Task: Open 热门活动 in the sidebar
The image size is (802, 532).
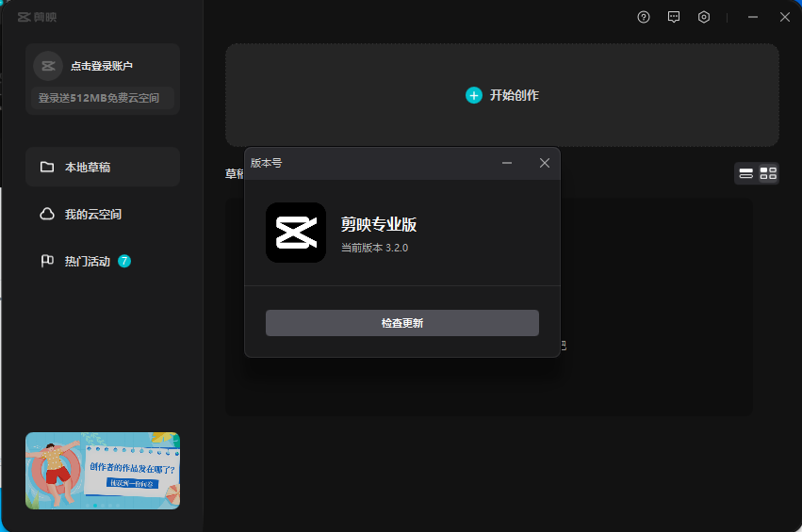Action: (x=103, y=261)
